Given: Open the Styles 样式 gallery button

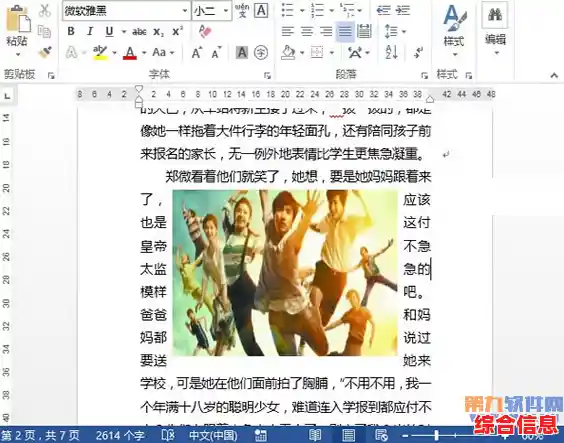Looking at the screenshot, I should (x=454, y=31).
